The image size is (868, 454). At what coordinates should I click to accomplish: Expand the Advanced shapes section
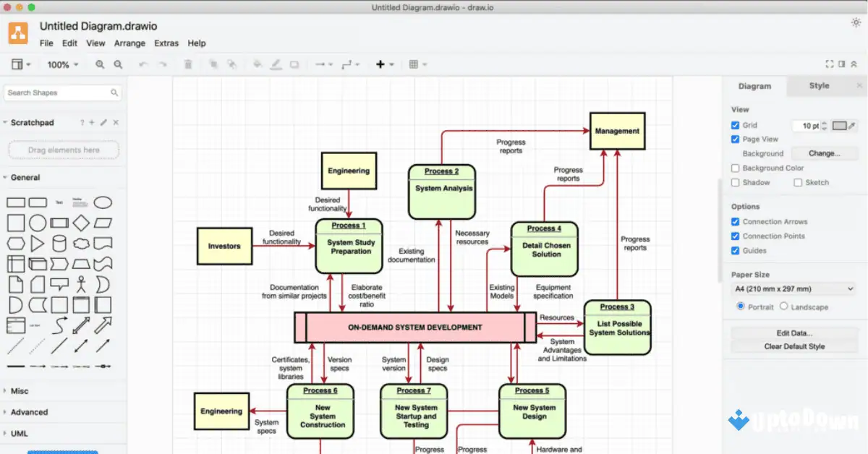29,412
